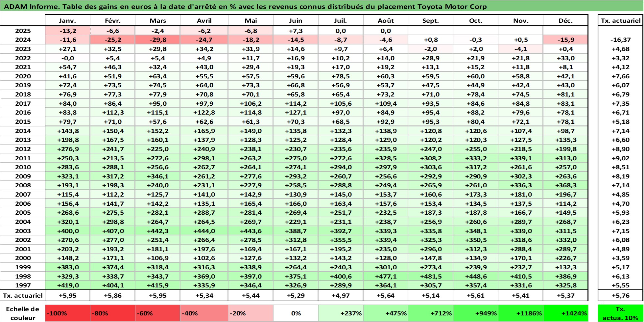Screen dimensions: 644x322
Task: Click the 1997 row label
Action: [23, 285]
